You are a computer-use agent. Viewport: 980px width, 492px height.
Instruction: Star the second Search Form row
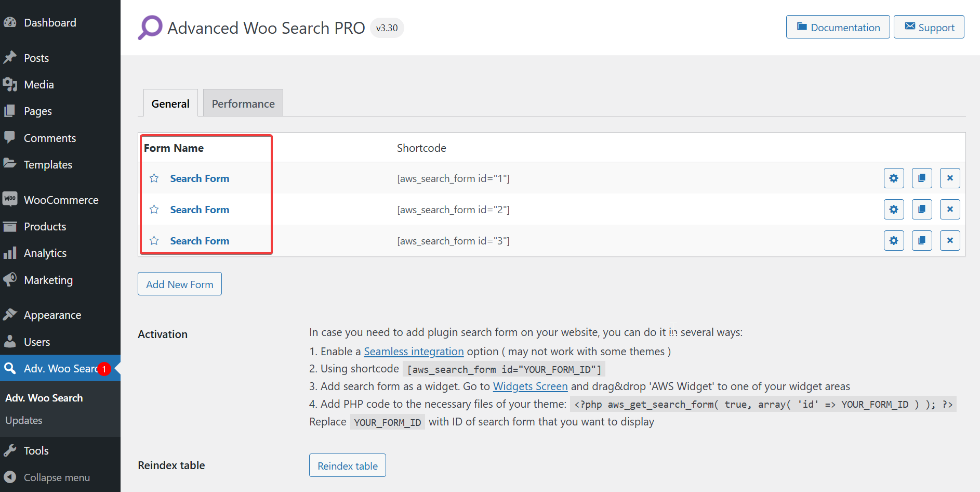(154, 210)
